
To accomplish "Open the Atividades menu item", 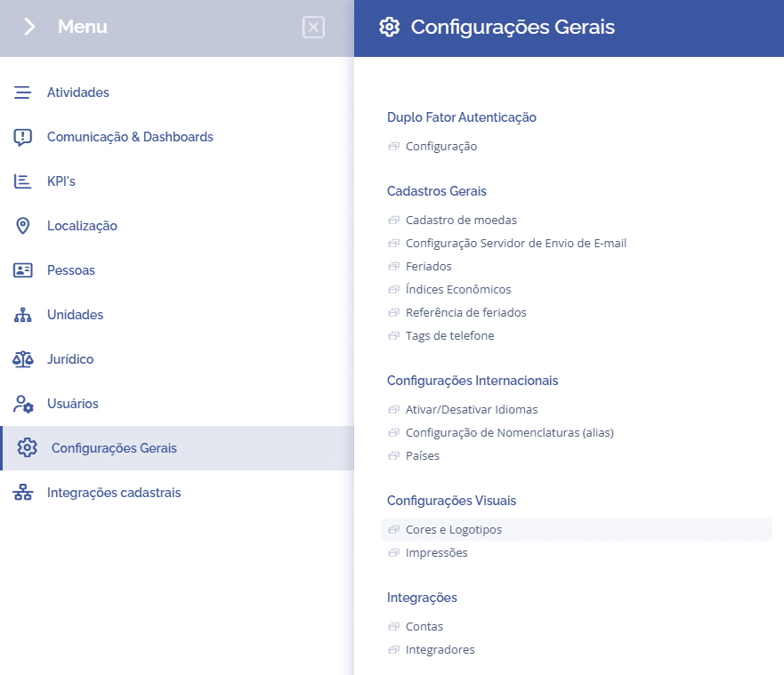I will coord(78,92).
